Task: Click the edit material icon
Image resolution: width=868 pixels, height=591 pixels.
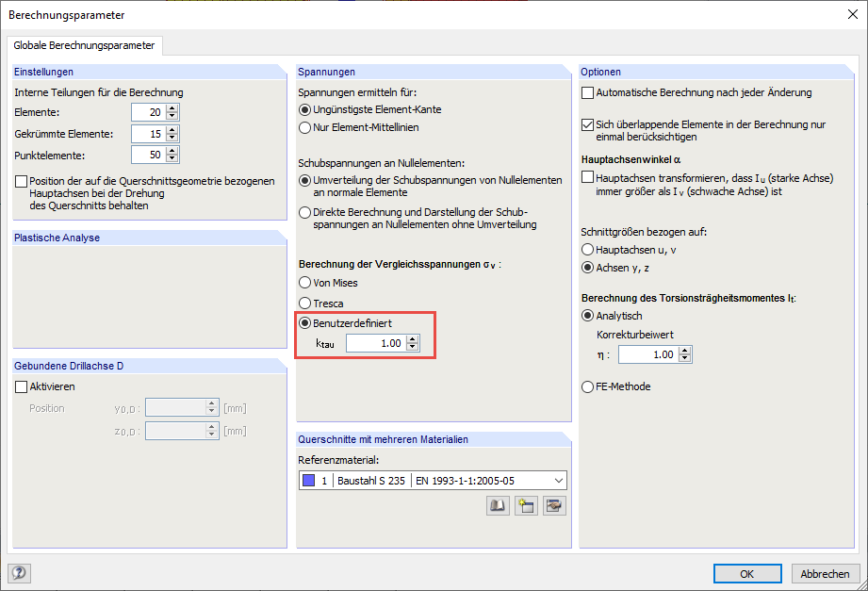Action: pos(554,505)
